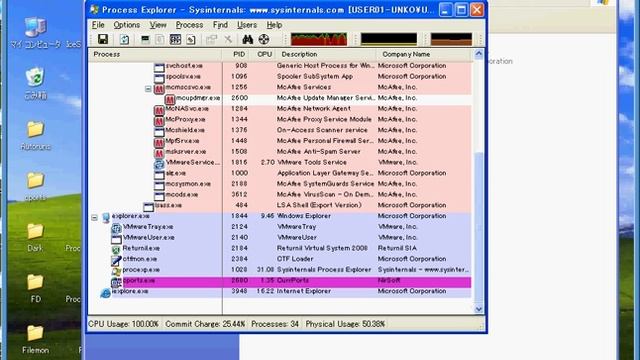Viewport: 640px width, 360px height.
Task: Click the iexplore.exe Internet Explorer icon
Action: tap(106, 293)
